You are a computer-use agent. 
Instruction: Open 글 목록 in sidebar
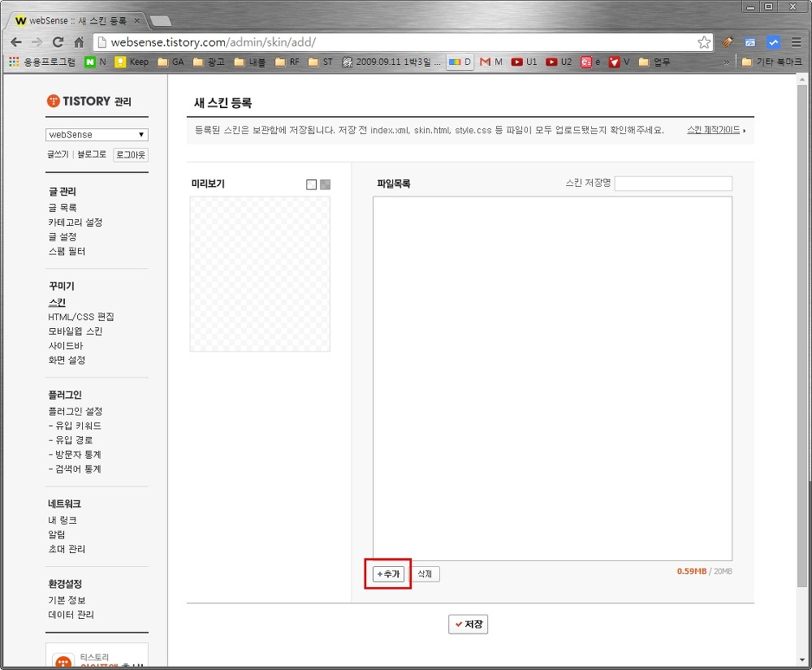[63, 208]
